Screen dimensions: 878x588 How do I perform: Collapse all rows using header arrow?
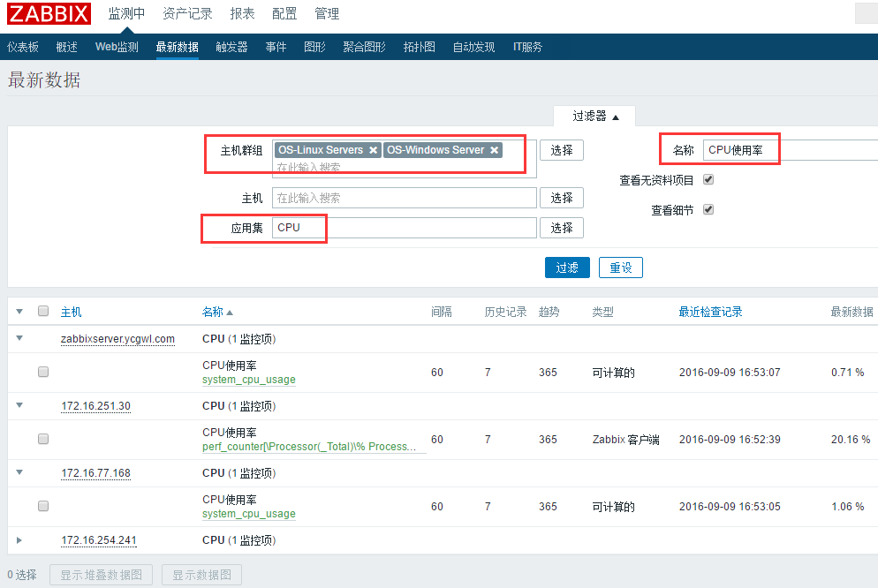pos(19,312)
